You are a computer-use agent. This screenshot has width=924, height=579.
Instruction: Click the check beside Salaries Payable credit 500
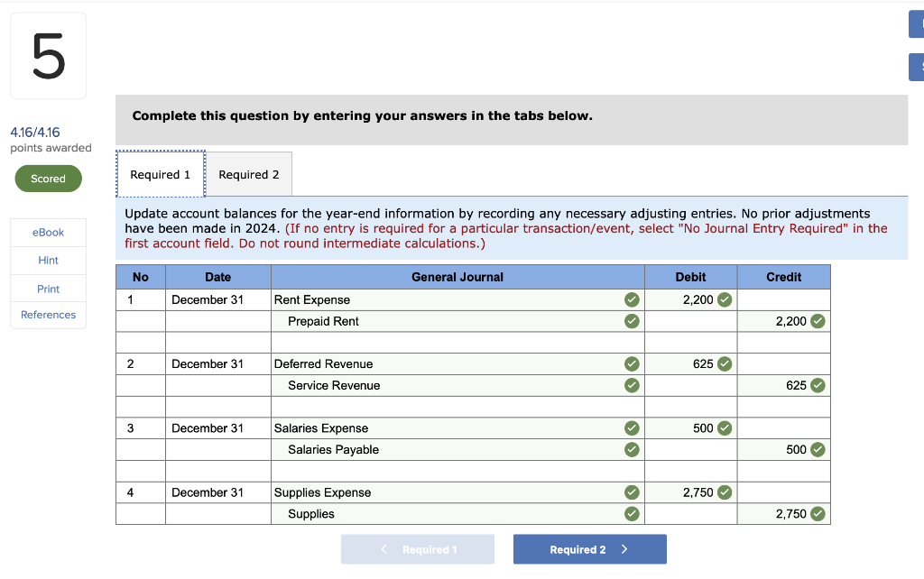coord(818,449)
